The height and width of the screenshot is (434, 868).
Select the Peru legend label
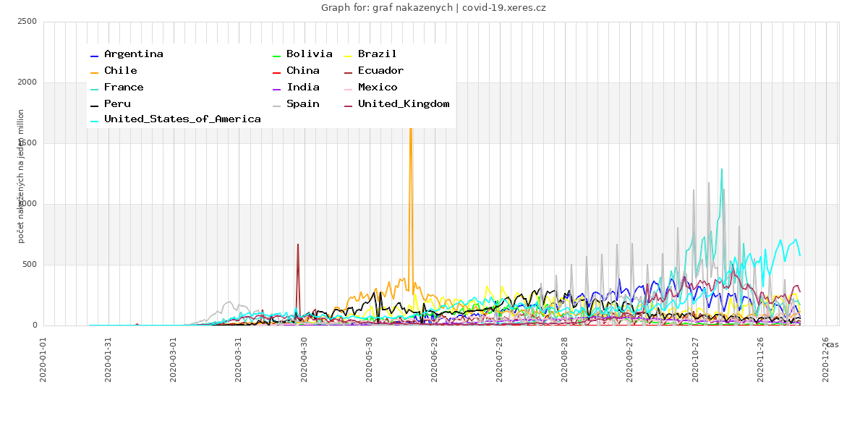117,104
